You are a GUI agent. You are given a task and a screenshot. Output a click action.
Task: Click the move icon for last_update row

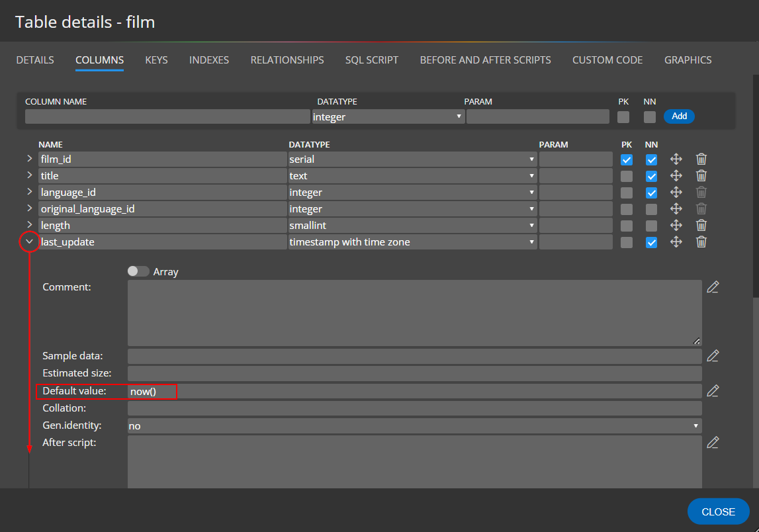tap(676, 242)
